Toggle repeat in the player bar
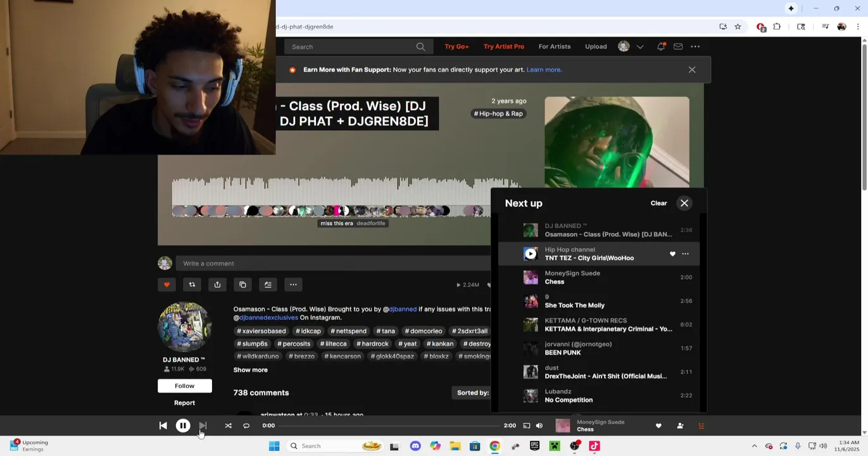 tap(246, 426)
